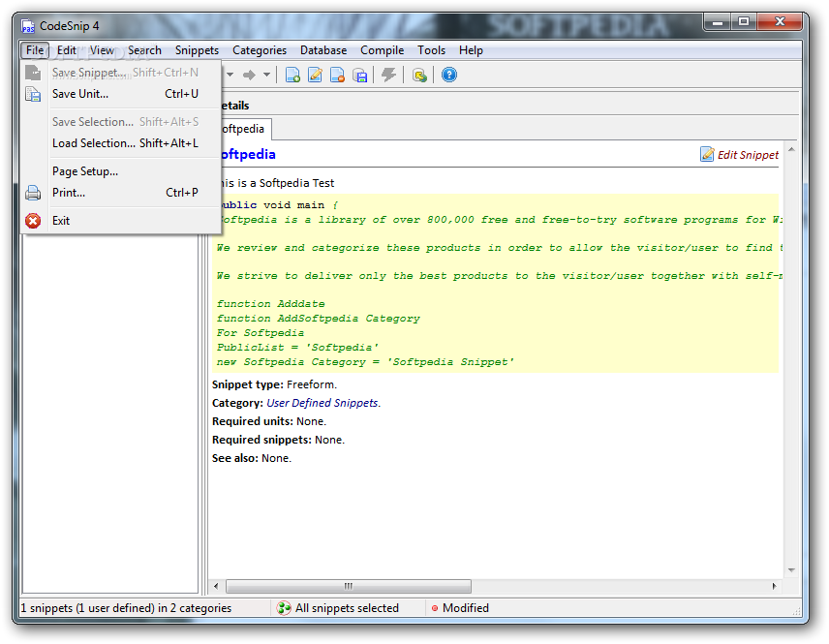The image size is (829, 644).
Task: Click the Save Unit icon in menu
Action: tap(33, 94)
